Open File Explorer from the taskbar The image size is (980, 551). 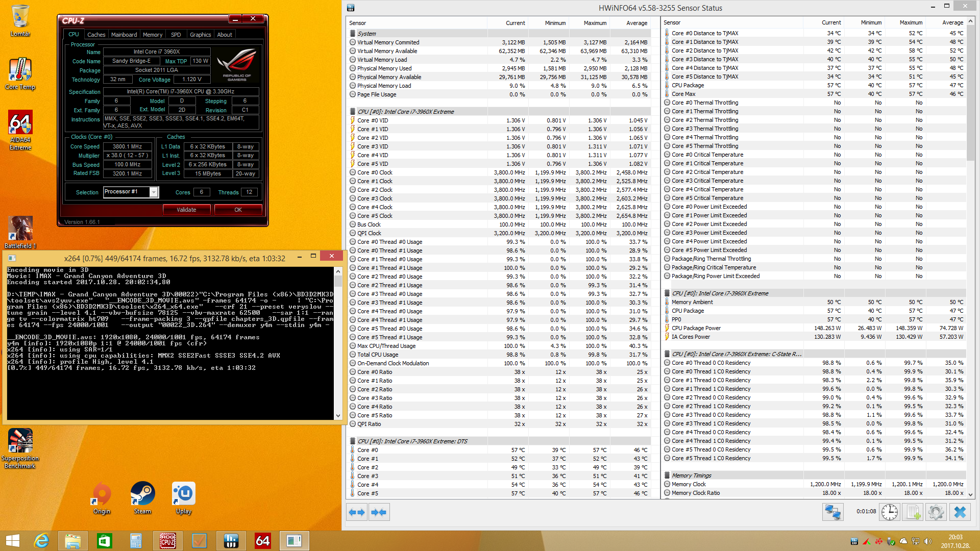[72, 541]
